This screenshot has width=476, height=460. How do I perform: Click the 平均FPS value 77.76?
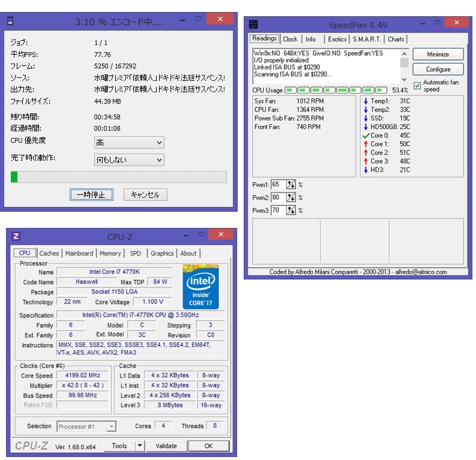[103, 55]
